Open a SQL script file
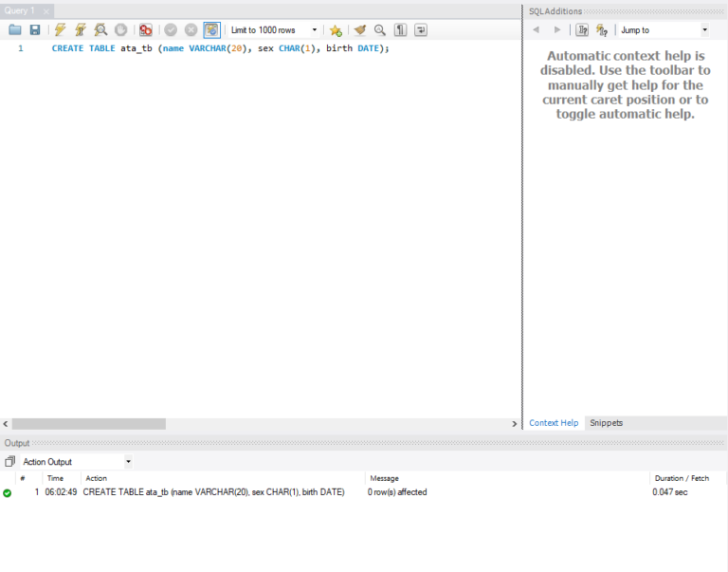728x572 pixels. (15, 30)
